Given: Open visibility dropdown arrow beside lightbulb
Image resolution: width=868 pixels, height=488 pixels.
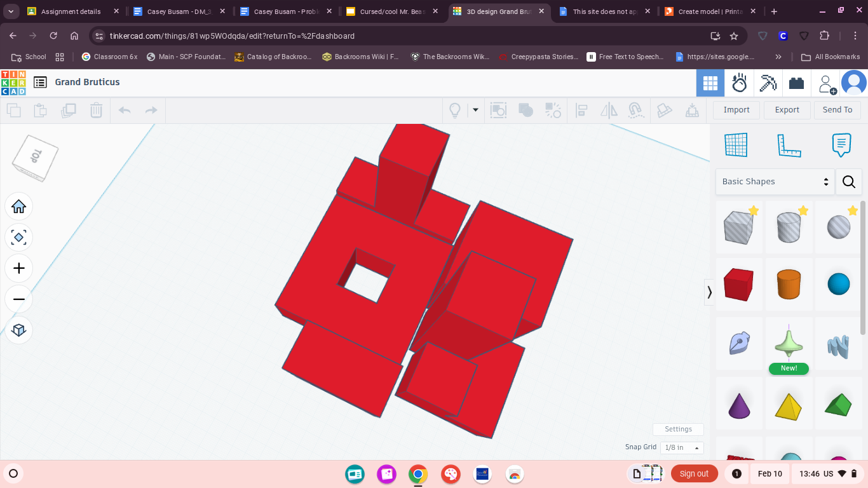Looking at the screenshot, I should (475, 110).
